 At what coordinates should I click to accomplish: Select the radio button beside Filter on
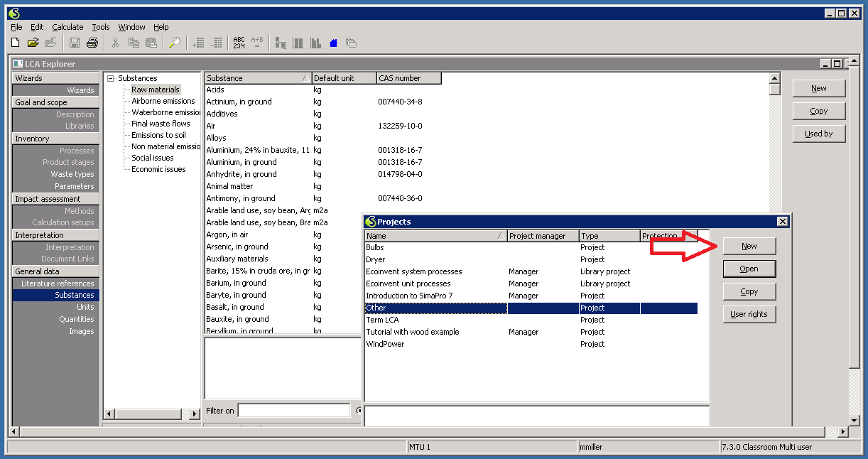[359, 411]
